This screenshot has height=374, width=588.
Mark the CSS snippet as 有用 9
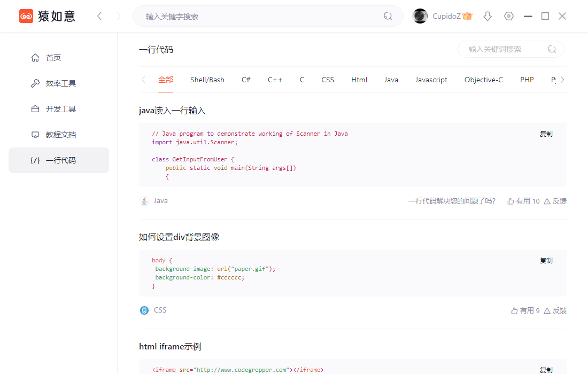coord(525,310)
